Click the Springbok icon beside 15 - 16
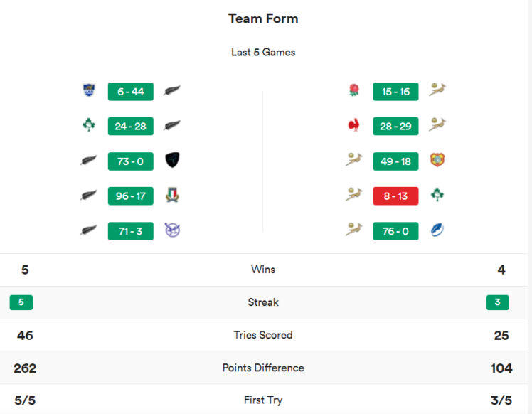532x414 pixels. [x=437, y=91]
